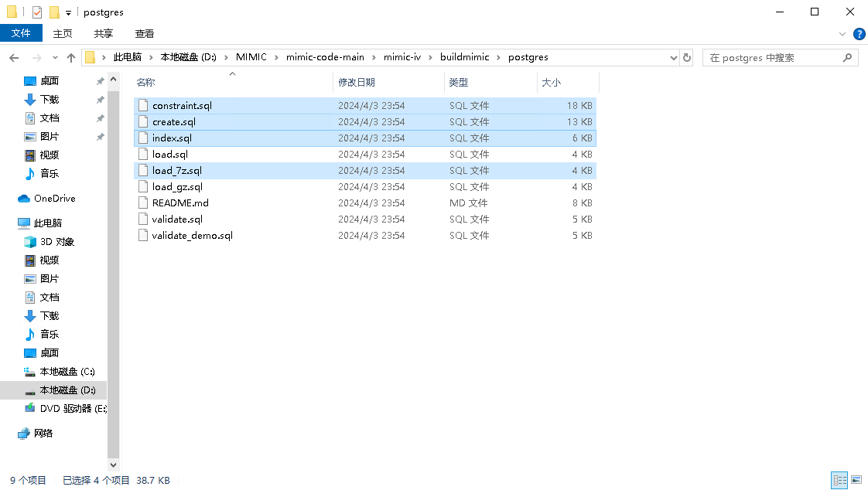Unpin 桌面 from quick access
The height and width of the screenshot is (490, 868).
tap(100, 81)
